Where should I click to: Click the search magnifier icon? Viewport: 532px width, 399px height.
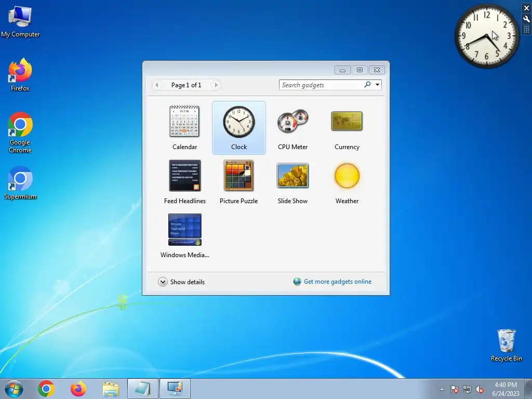tap(367, 85)
